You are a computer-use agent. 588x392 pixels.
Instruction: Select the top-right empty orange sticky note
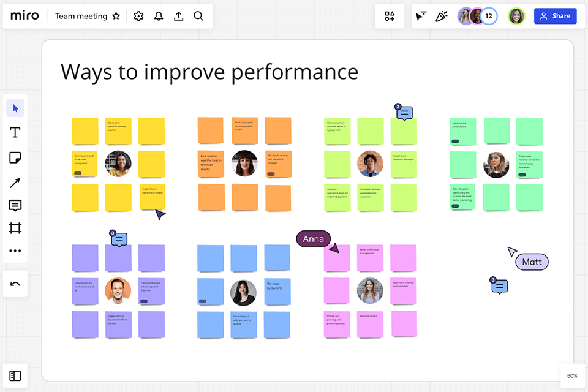(278, 130)
